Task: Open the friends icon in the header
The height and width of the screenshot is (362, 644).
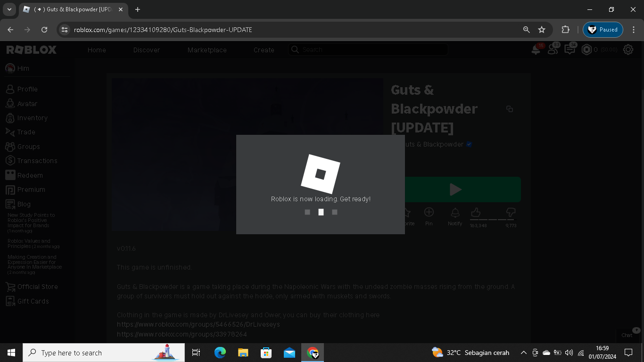Action: pos(553,49)
